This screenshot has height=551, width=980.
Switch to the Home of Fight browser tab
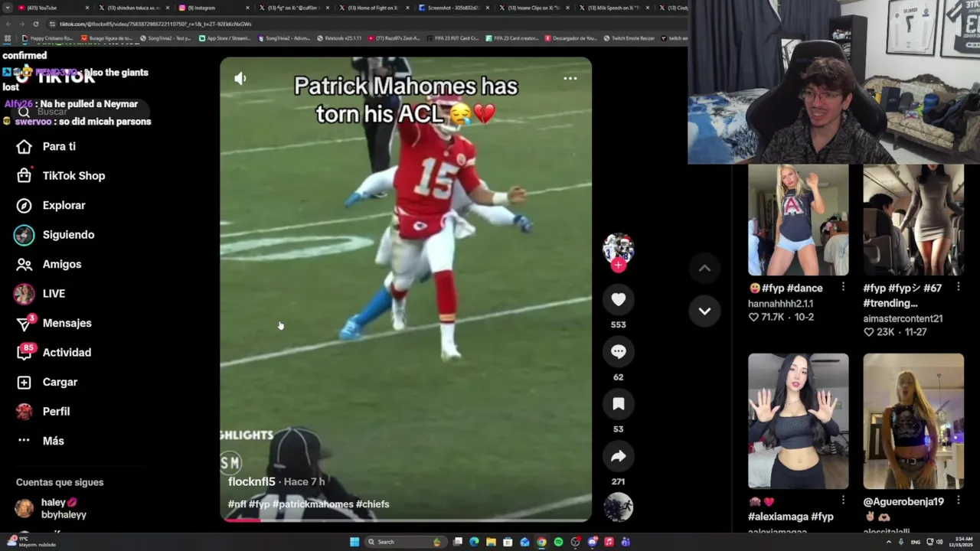pyautogui.click(x=374, y=8)
